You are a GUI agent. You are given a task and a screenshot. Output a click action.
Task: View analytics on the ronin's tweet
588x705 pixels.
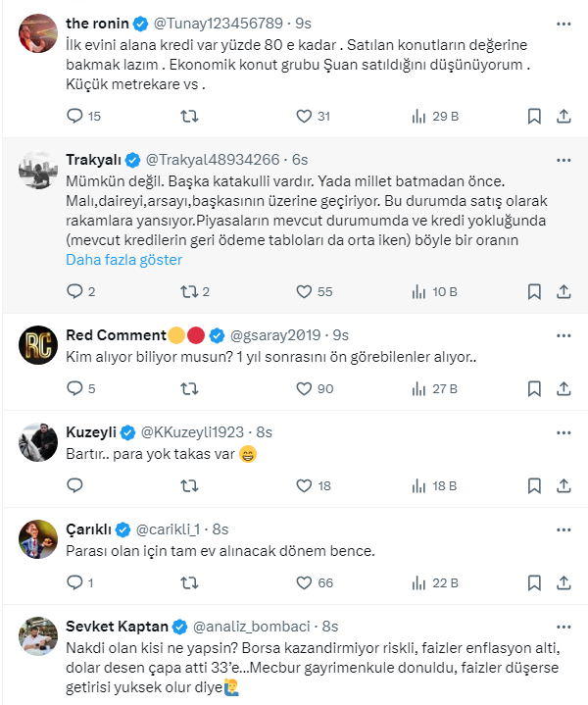pyautogui.click(x=419, y=116)
